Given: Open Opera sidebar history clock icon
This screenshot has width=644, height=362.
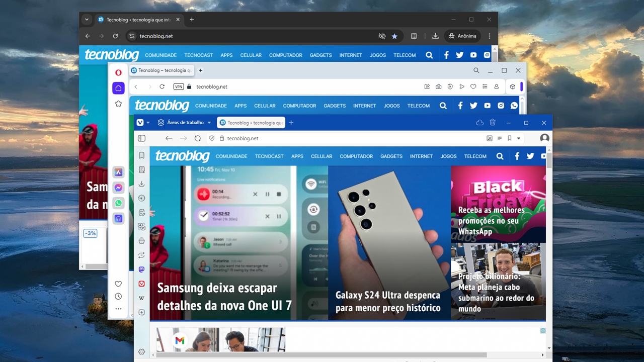Looking at the screenshot, I should point(118,297).
